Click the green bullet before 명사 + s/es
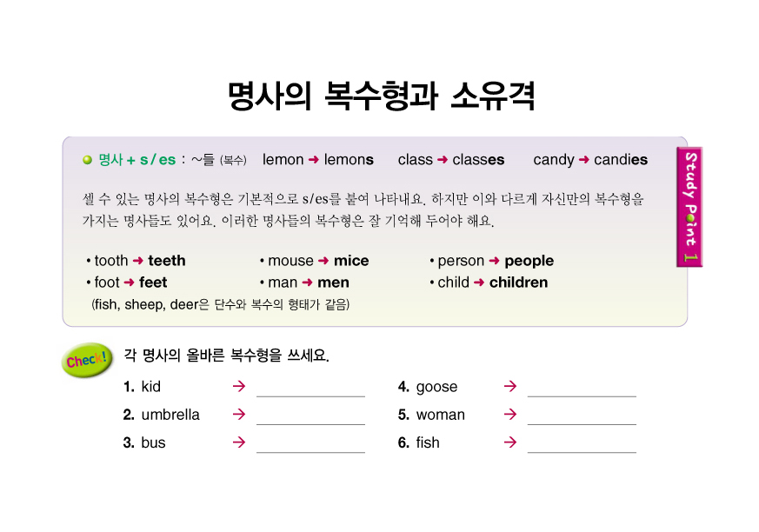759x532 pixels. pyautogui.click(x=87, y=160)
